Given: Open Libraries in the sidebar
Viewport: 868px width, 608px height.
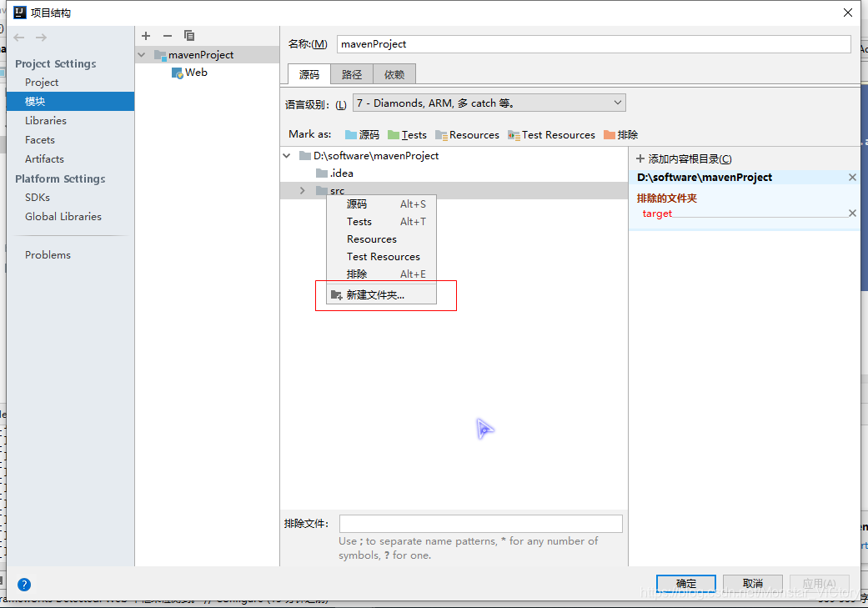Looking at the screenshot, I should (x=70, y=121).
